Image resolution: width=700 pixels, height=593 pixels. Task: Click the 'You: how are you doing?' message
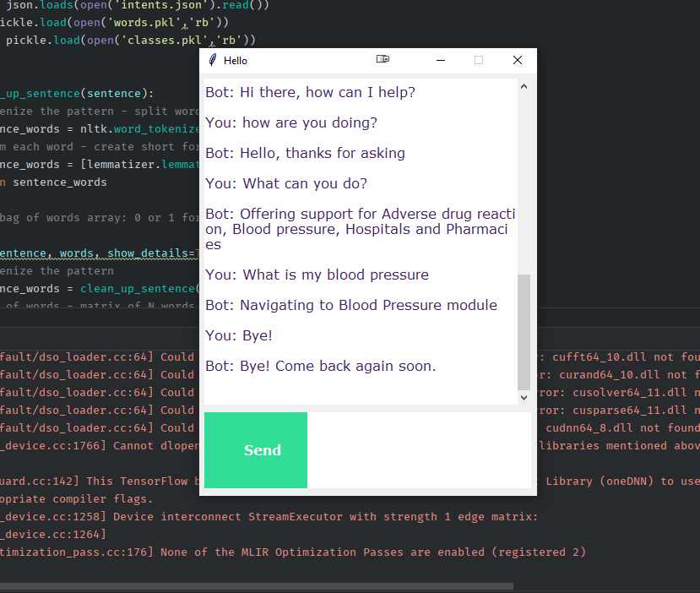click(x=291, y=122)
